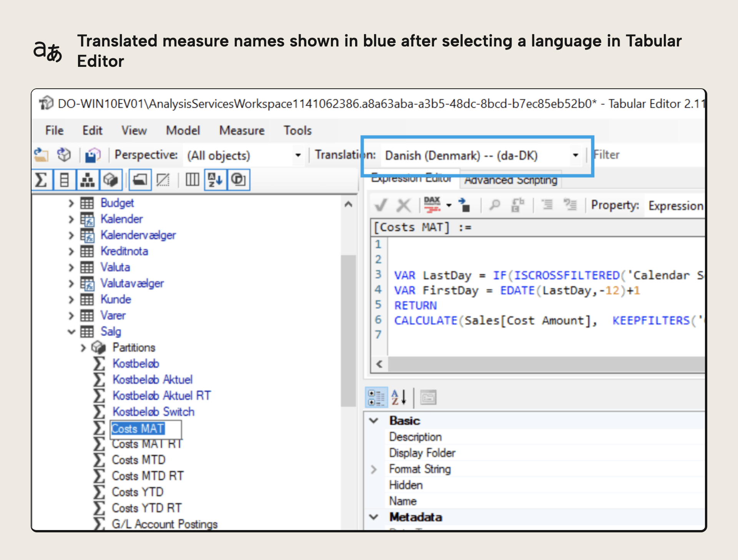
Task: Expand the Valutavælger node
Action: click(71, 284)
